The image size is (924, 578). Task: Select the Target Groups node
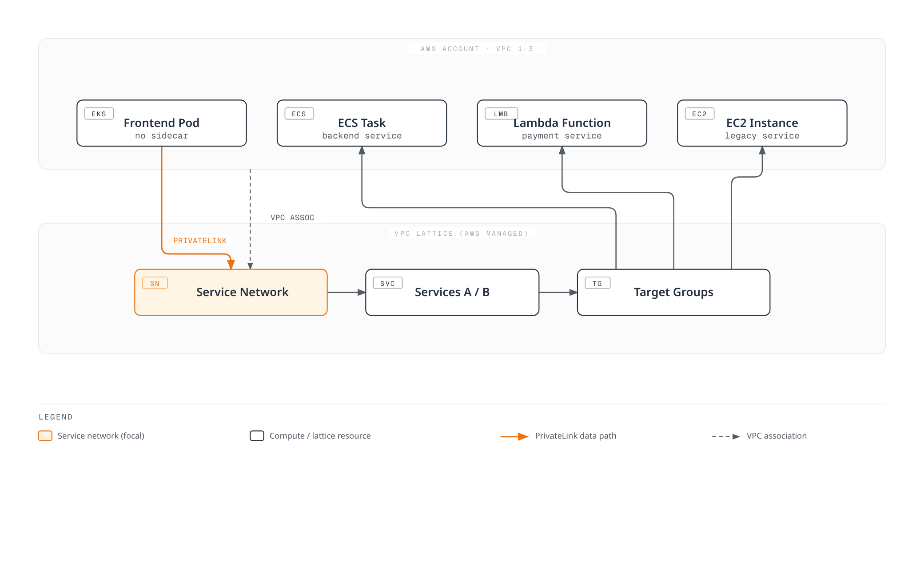(x=673, y=293)
